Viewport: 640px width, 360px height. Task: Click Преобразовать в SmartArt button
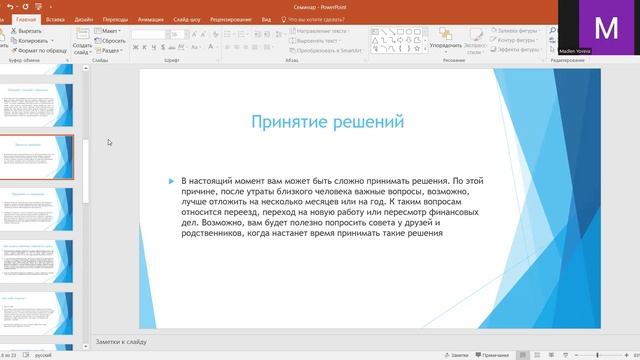(x=326, y=50)
